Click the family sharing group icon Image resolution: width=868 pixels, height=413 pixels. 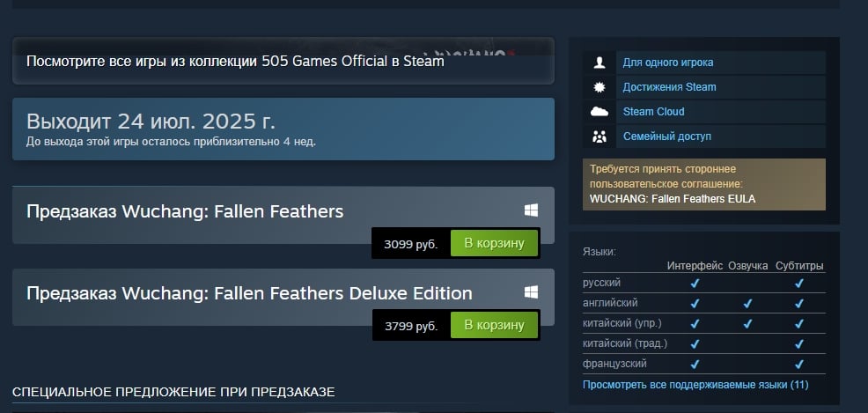coord(599,136)
